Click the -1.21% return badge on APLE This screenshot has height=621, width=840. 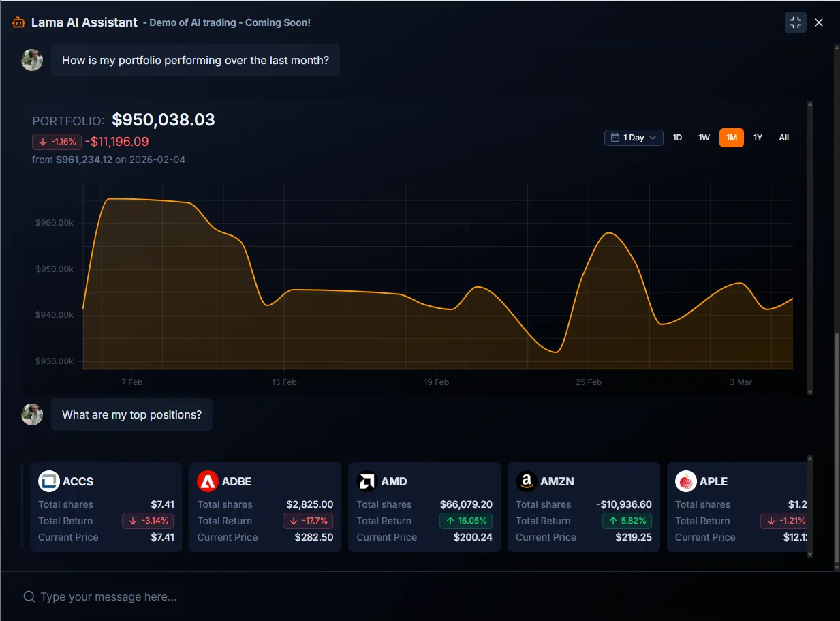point(784,521)
